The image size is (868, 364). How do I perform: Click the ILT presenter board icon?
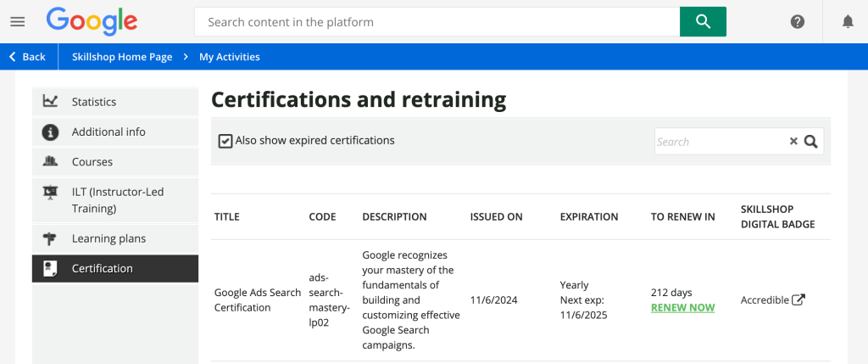[x=50, y=193]
